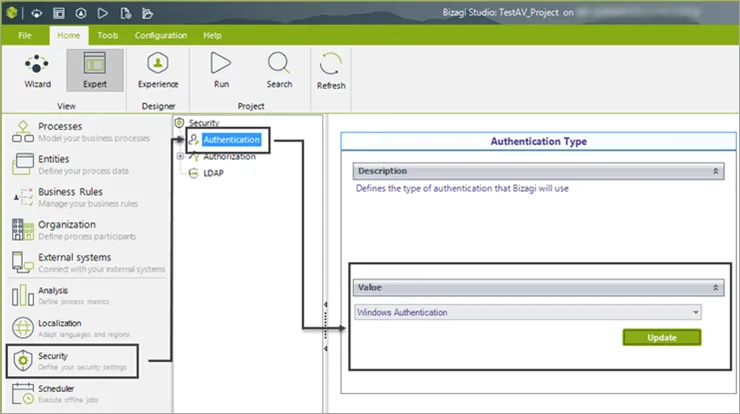The image size is (740, 414).
Task: Click the Wizard view quick-access icon in title bar
Action: tap(36, 13)
